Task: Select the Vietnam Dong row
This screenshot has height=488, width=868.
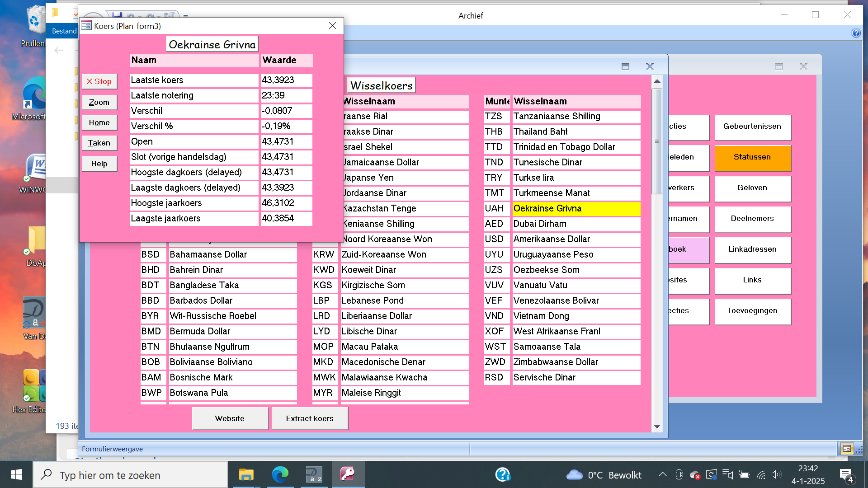Action: pos(576,316)
